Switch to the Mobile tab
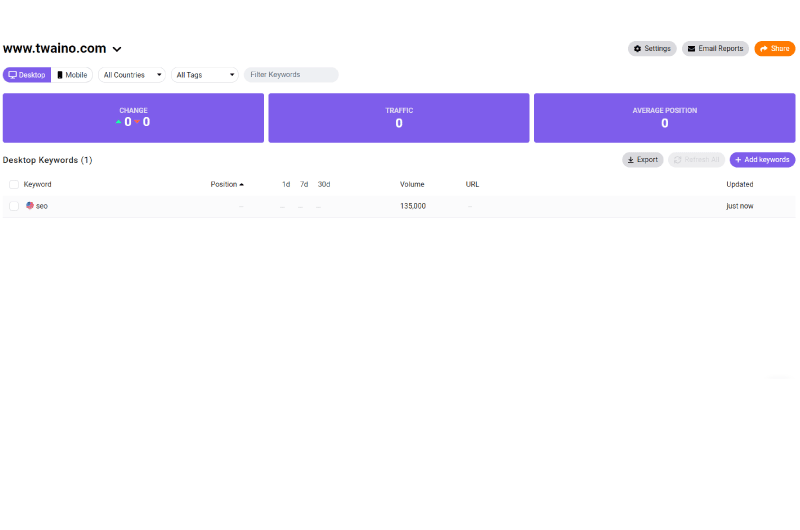This screenshot has height=530, width=800. click(72, 75)
